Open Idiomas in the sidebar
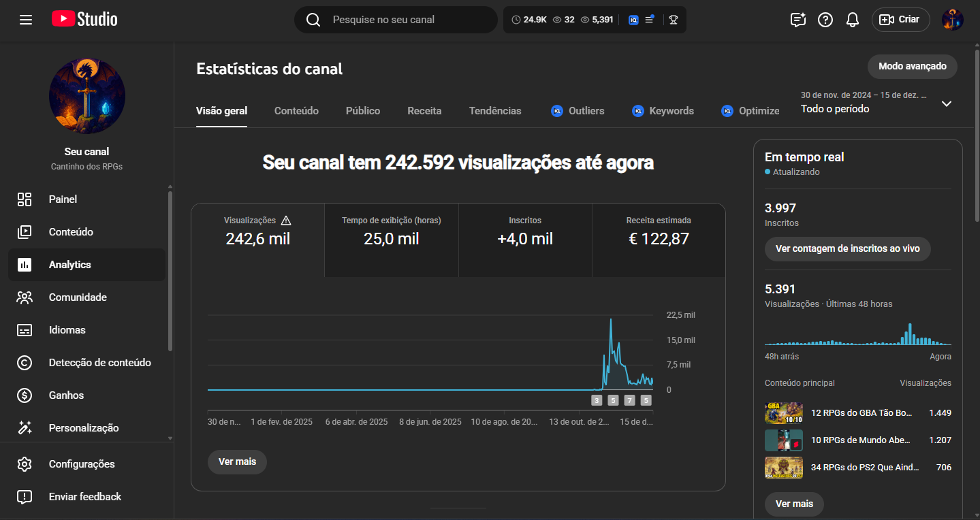Image resolution: width=980 pixels, height=520 pixels. tap(86, 330)
